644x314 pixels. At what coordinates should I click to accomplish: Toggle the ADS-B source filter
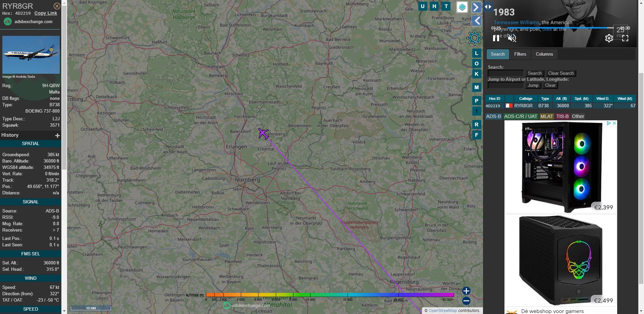coord(493,116)
